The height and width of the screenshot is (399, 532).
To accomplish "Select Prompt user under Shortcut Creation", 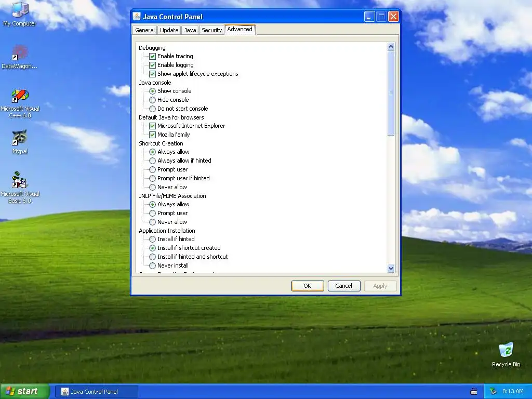I will click(x=153, y=169).
